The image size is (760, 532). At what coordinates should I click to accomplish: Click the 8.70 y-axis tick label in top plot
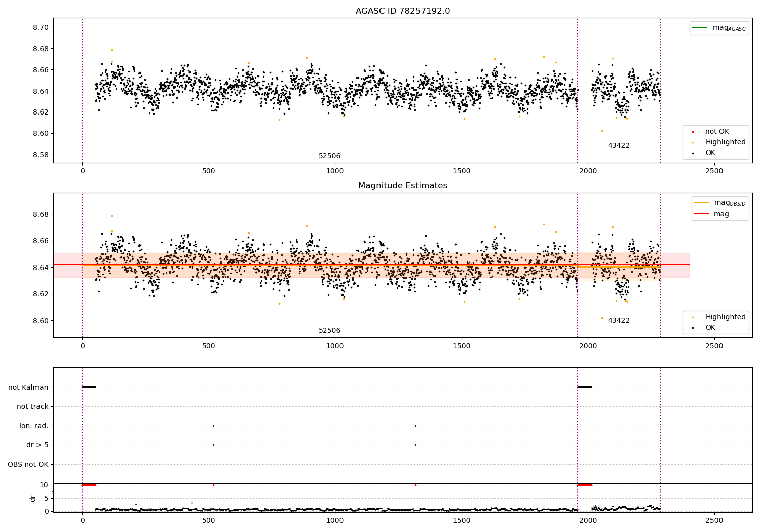pyautogui.click(x=41, y=27)
